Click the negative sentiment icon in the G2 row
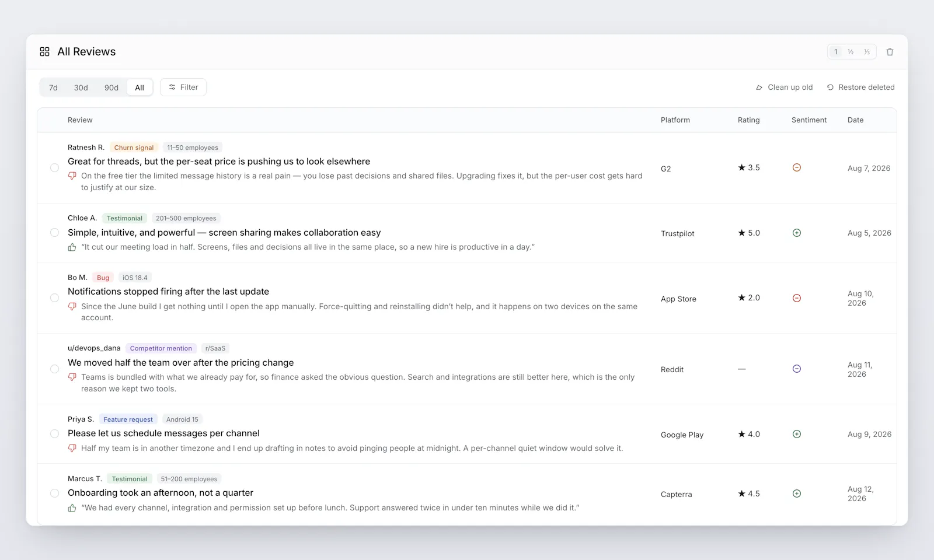This screenshot has height=560, width=934. click(797, 167)
